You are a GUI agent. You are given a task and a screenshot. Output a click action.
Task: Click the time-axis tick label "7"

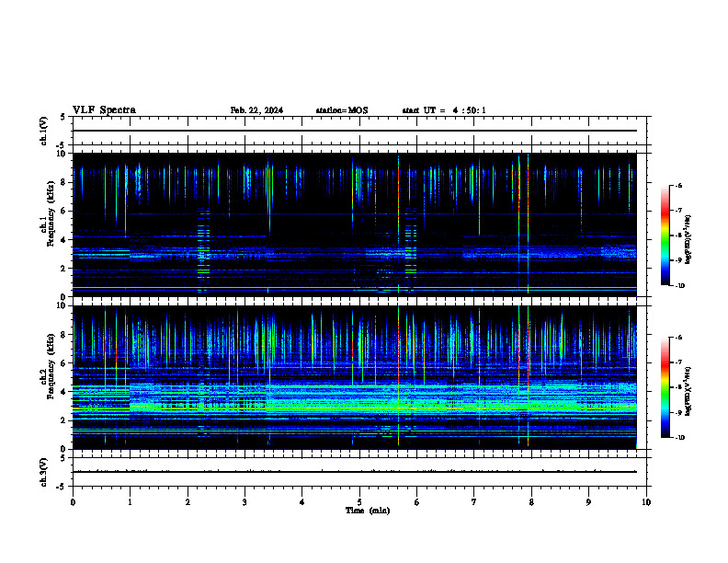[474, 501]
